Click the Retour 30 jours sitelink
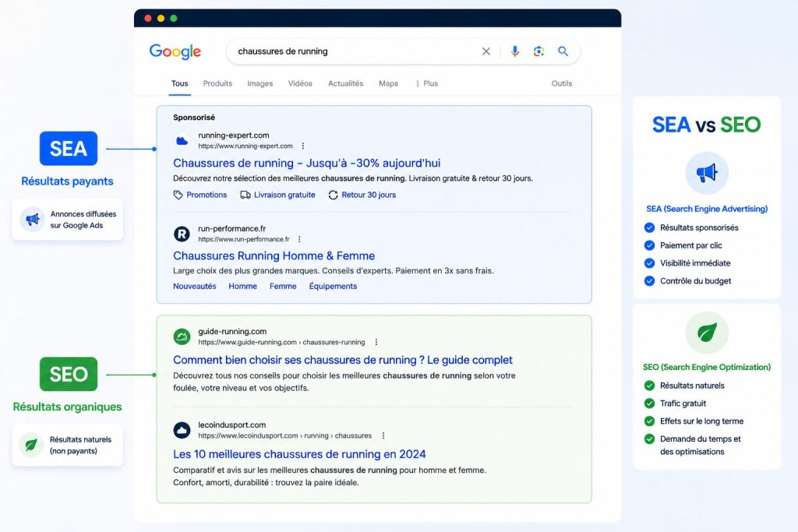 369,195
